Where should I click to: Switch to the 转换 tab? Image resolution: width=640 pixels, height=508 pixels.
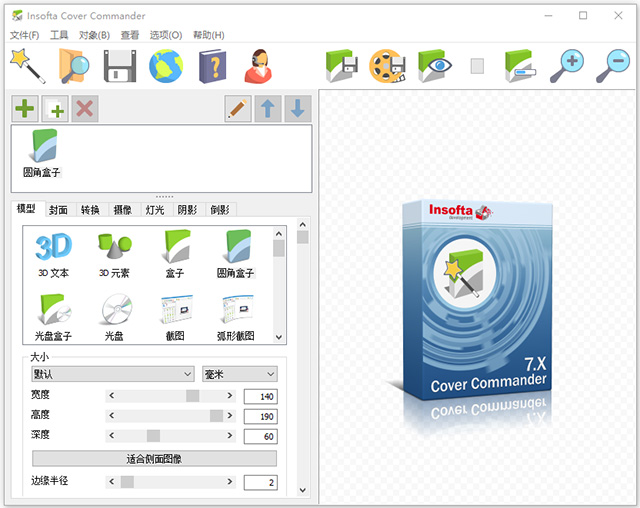point(91,210)
